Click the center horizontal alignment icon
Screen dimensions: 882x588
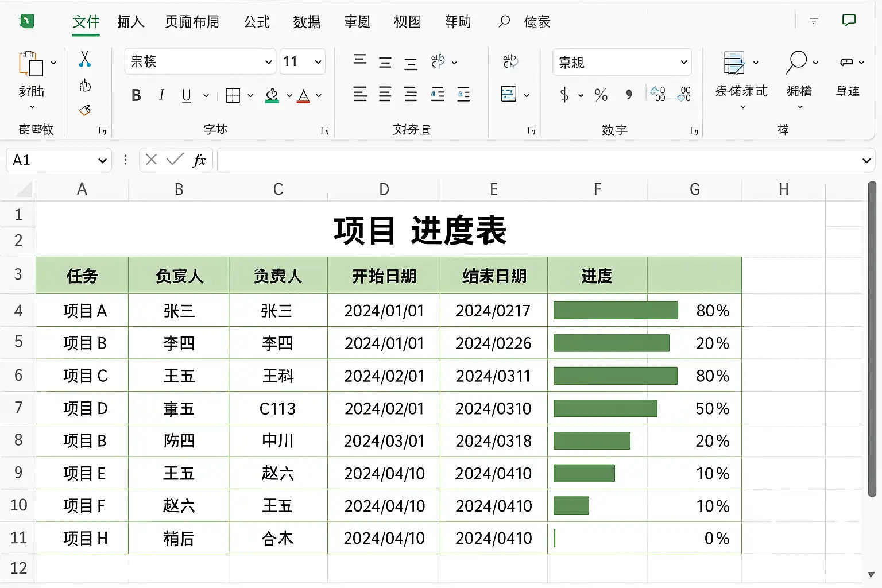pyautogui.click(x=385, y=94)
